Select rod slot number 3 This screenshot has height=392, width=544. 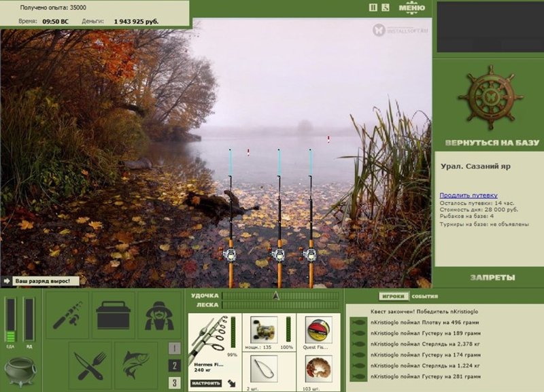tap(175, 382)
